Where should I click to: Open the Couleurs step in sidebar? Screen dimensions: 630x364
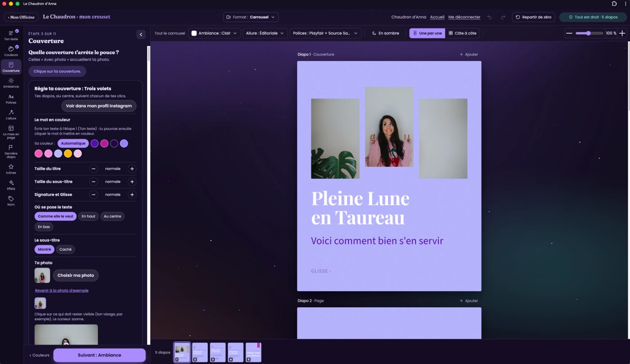11,51
